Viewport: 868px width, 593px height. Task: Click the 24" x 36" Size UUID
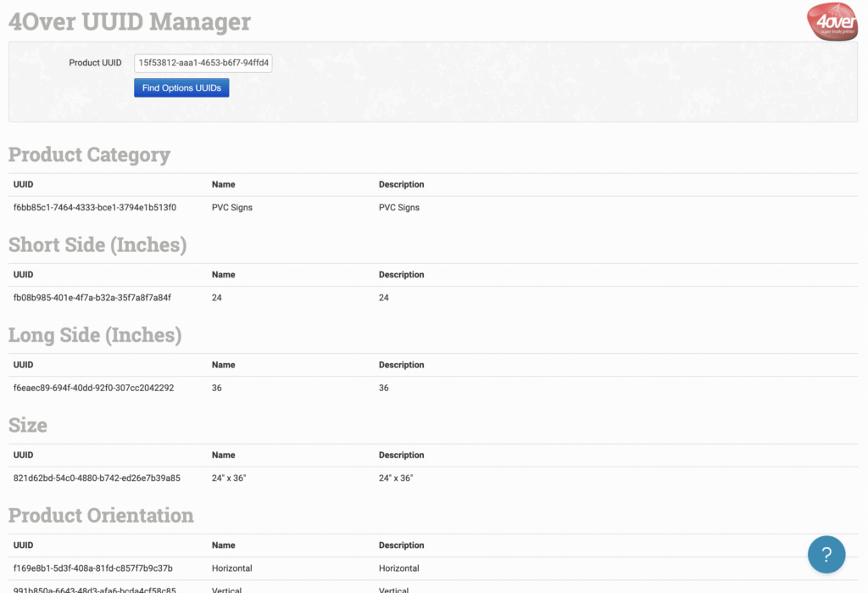[x=97, y=478]
